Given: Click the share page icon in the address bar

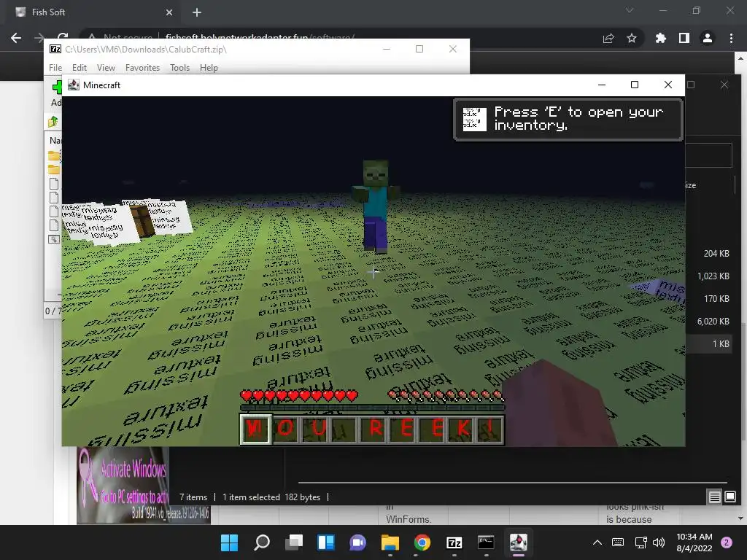Looking at the screenshot, I should click(x=608, y=38).
